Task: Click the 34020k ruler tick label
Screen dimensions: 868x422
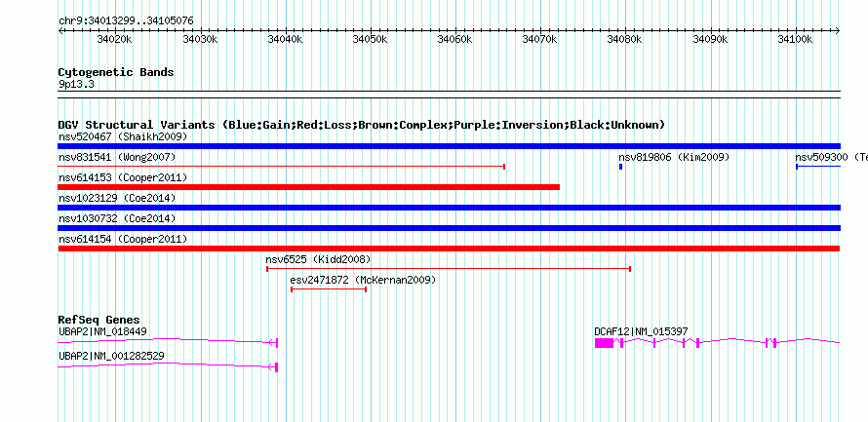Action: click(114, 39)
